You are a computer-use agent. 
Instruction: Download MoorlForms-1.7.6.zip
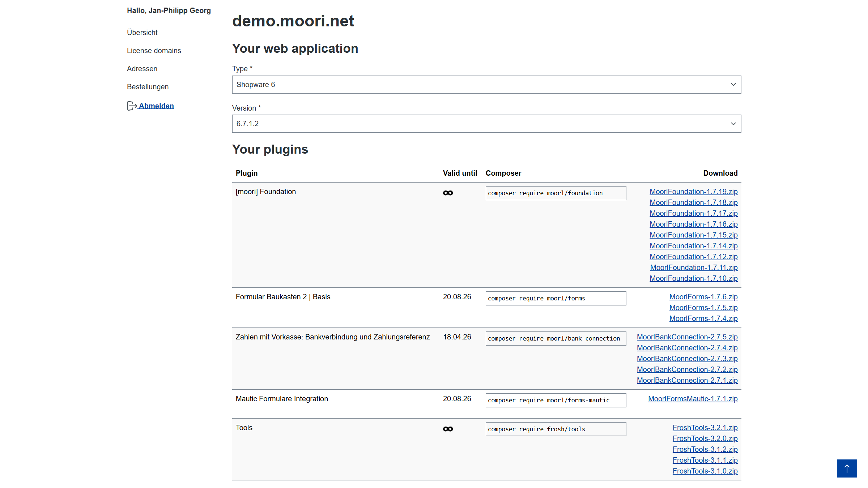tap(703, 297)
